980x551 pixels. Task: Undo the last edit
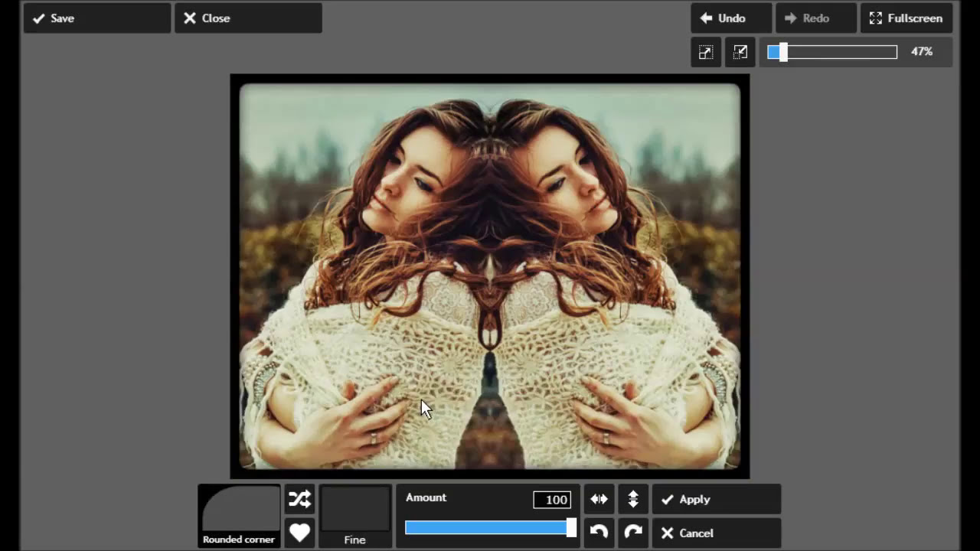click(731, 18)
